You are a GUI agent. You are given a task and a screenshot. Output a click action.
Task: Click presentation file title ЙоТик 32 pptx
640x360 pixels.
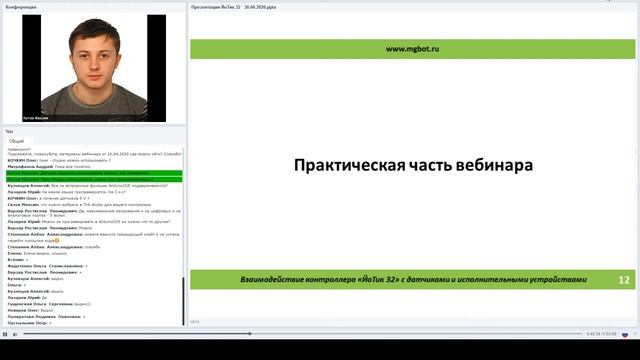[x=233, y=7]
